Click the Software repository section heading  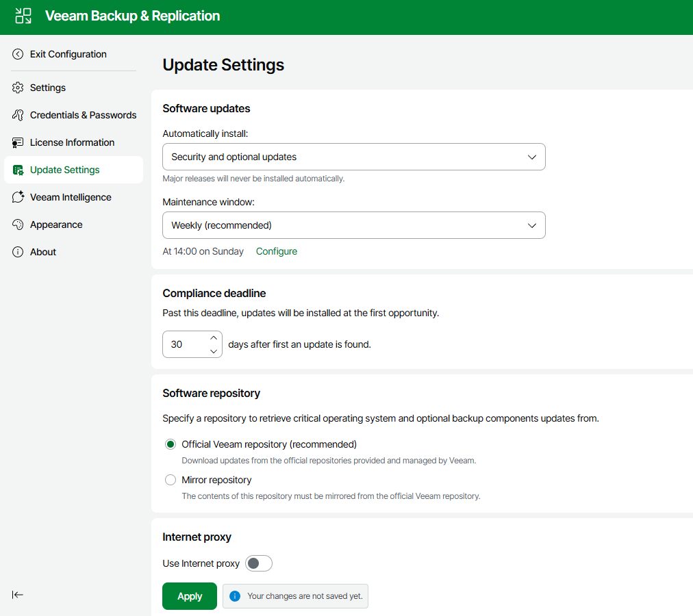coord(212,394)
